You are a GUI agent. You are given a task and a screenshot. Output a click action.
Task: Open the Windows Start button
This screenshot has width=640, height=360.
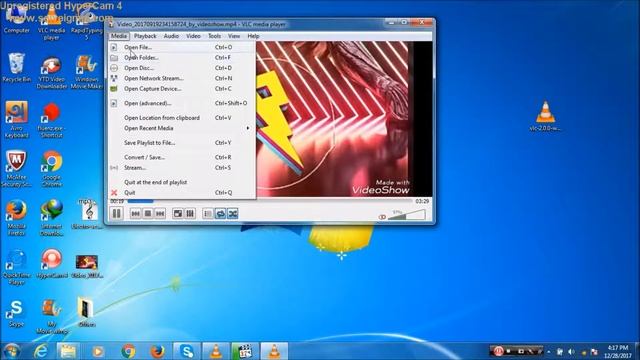tap(12, 351)
